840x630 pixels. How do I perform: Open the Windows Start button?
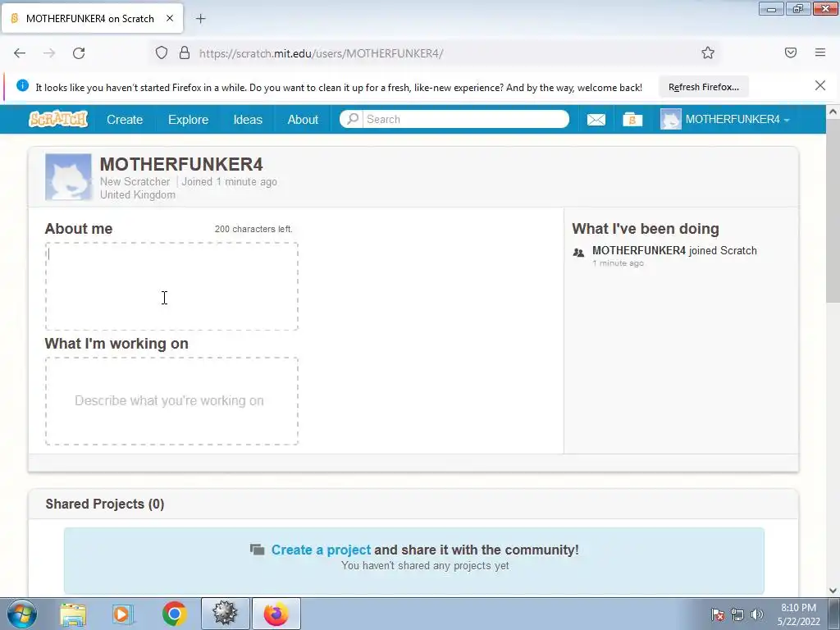tap(21, 614)
